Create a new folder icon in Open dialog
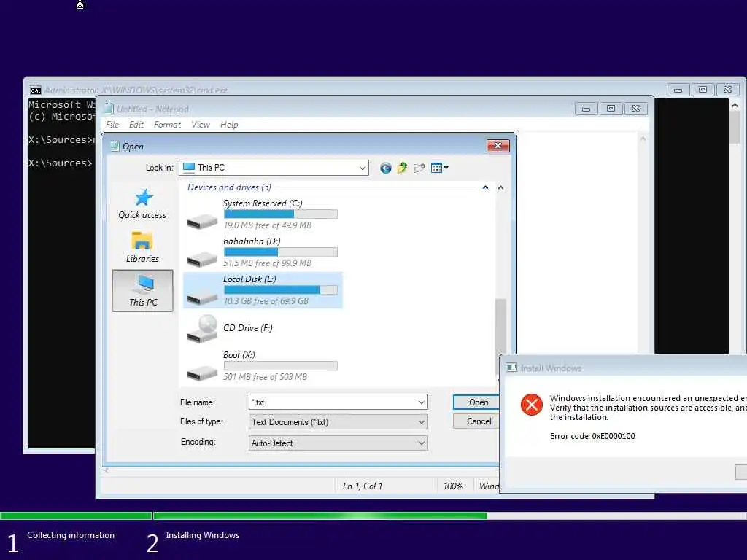Image resolution: width=747 pixels, height=560 pixels. pyautogui.click(x=419, y=168)
